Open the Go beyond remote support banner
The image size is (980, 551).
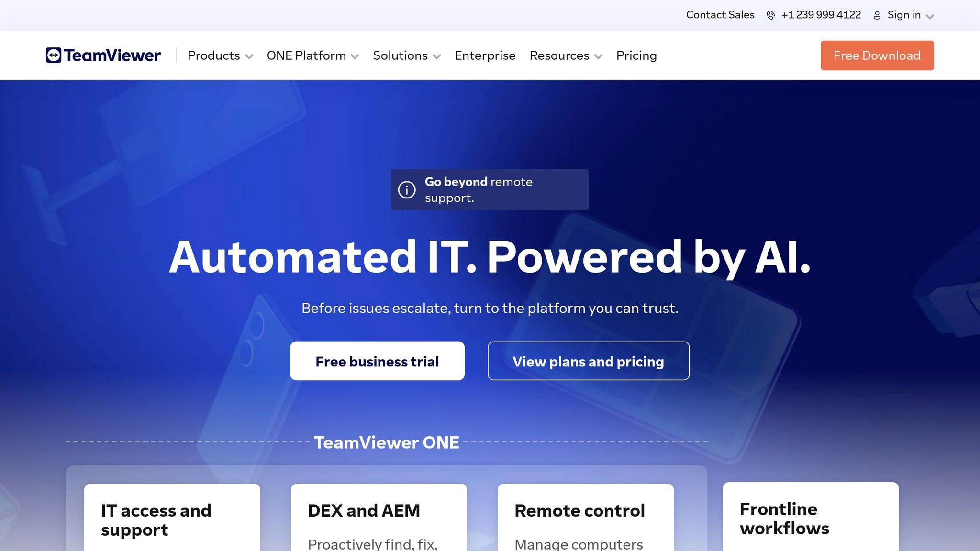tap(490, 190)
